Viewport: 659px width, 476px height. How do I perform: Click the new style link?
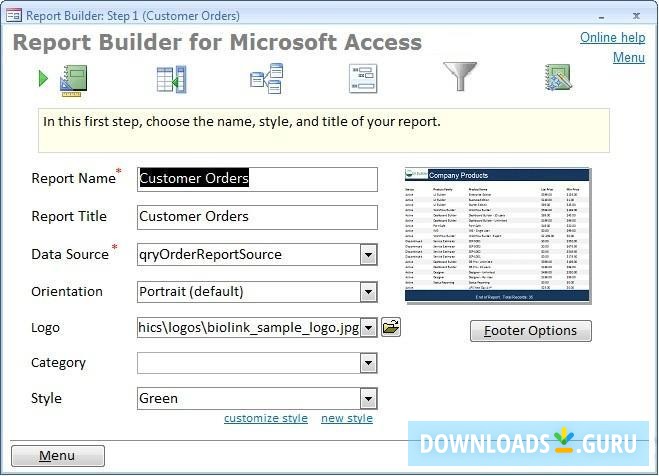tap(347, 418)
